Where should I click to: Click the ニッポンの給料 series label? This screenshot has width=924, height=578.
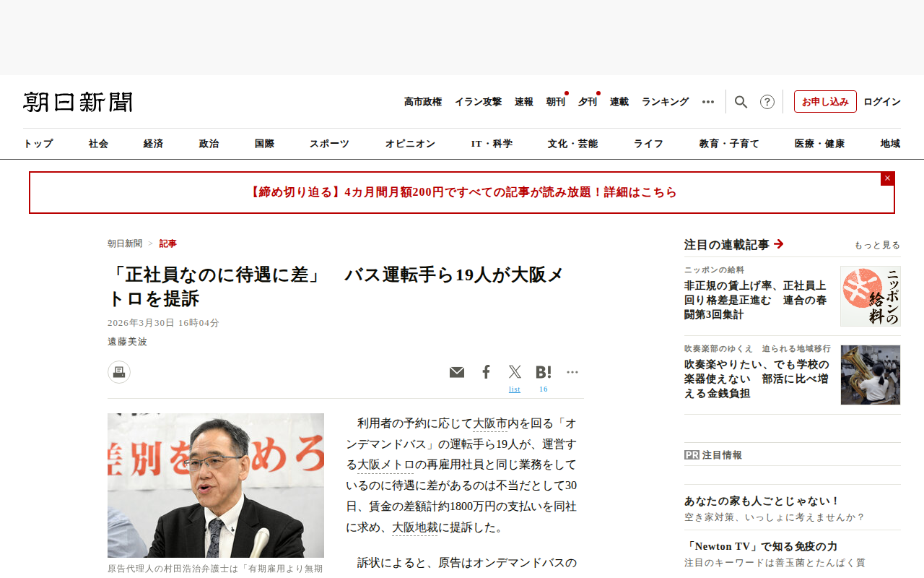pos(714,270)
